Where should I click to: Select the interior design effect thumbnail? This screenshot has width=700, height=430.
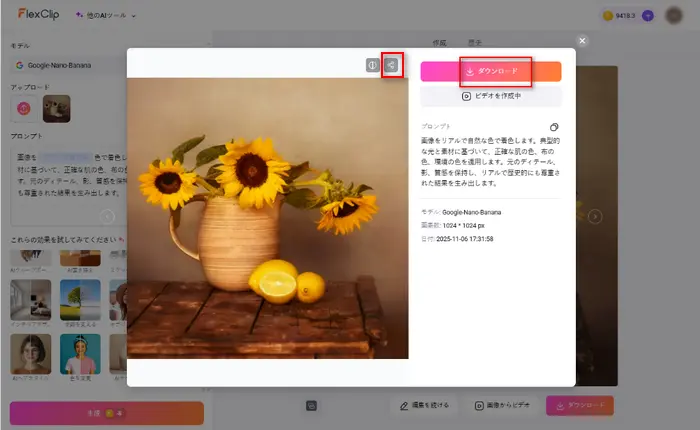tap(31, 300)
